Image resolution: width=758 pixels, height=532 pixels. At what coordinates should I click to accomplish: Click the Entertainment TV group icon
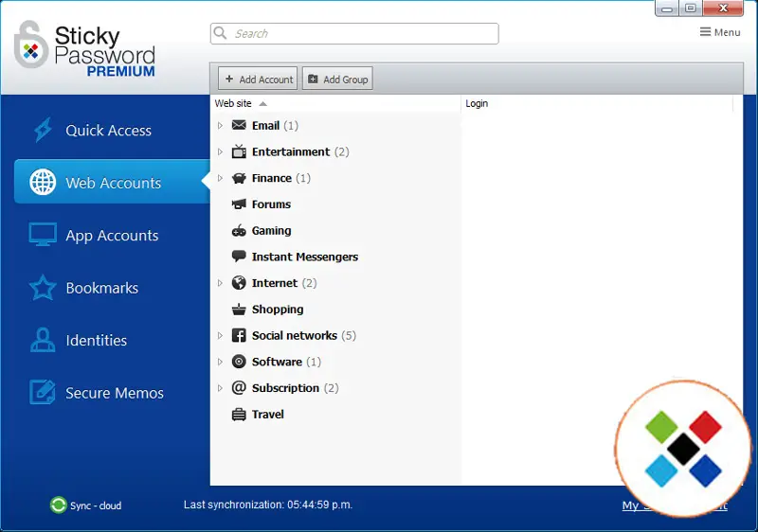point(239,151)
